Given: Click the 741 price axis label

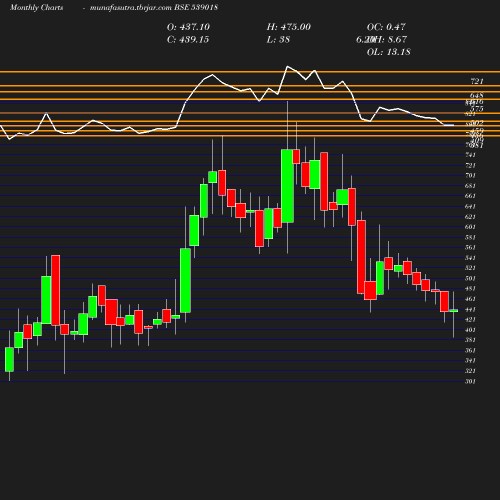Looking at the screenshot, I should (470, 155).
